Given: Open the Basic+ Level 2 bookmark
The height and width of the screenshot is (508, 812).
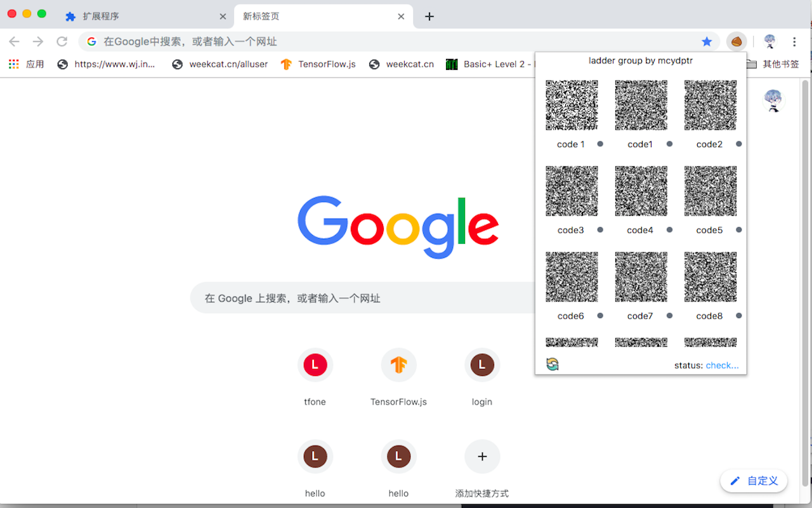Looking at the screenshot, I should click(490, 64).
